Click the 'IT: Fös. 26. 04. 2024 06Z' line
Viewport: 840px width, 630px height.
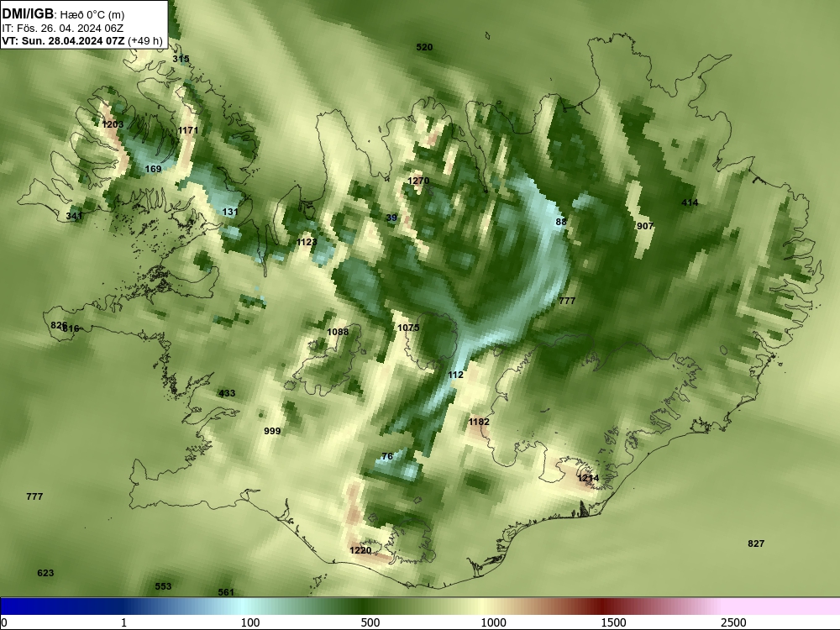[63, 29]
